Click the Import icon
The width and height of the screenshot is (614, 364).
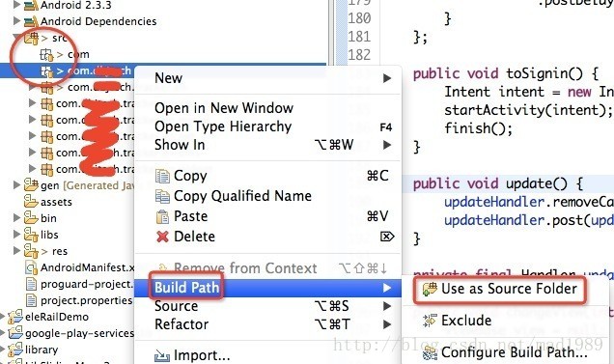(162, 355)
